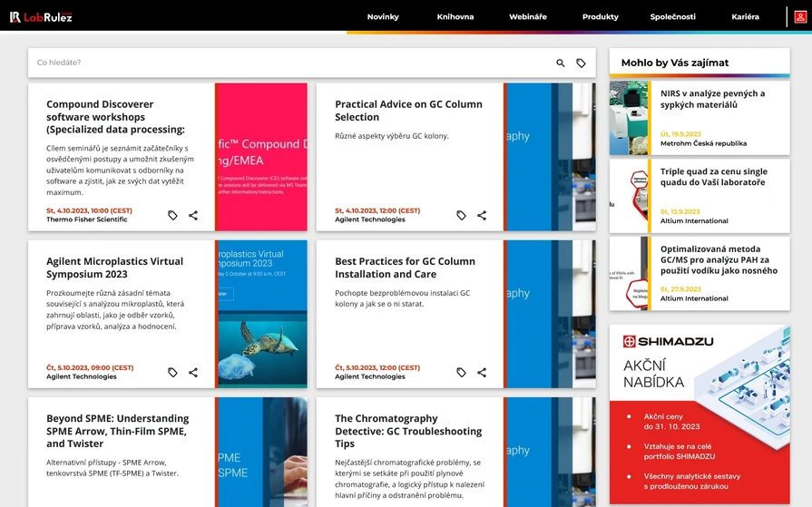The image size is (812, 507).
Task: Share the Practical Advice on GC Column card
Action: pyautogui.click(x=482, y=216)
